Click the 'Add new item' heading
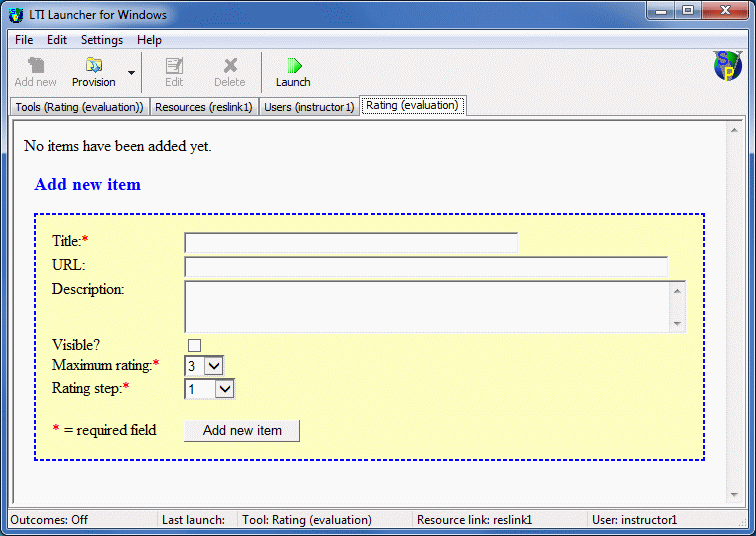The image size is (756, 536). click(87, 185)
